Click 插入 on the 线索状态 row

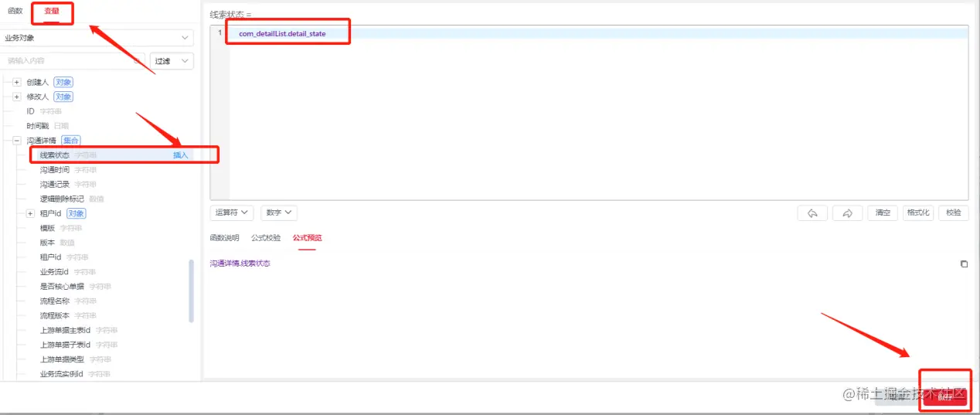(x=180, y=155)
